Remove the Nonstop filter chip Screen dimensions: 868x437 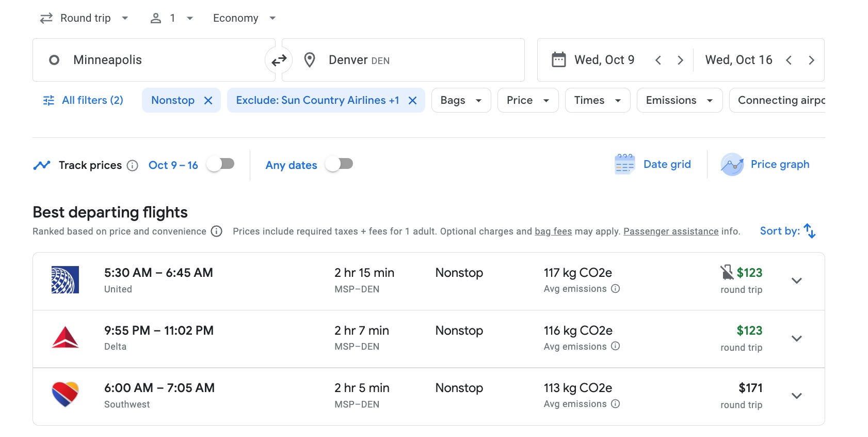(209, 100)
